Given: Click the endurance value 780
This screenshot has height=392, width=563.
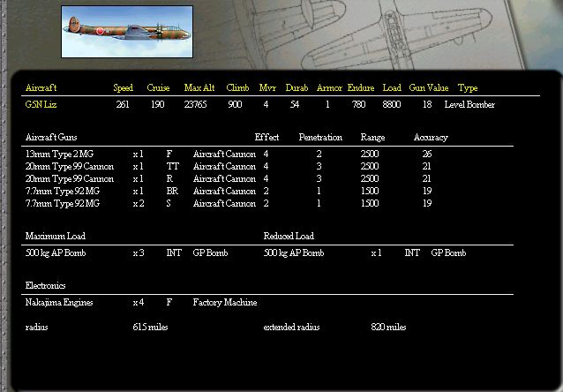Looking at the screenshot, I should pos(358,104).
